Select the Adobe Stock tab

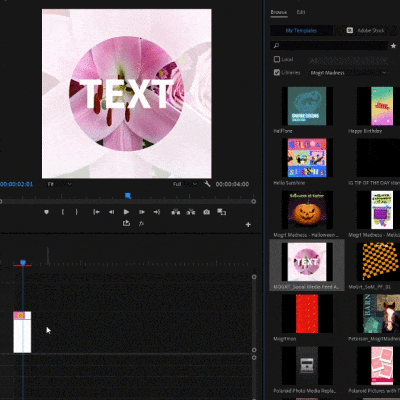tap(366, 30)
